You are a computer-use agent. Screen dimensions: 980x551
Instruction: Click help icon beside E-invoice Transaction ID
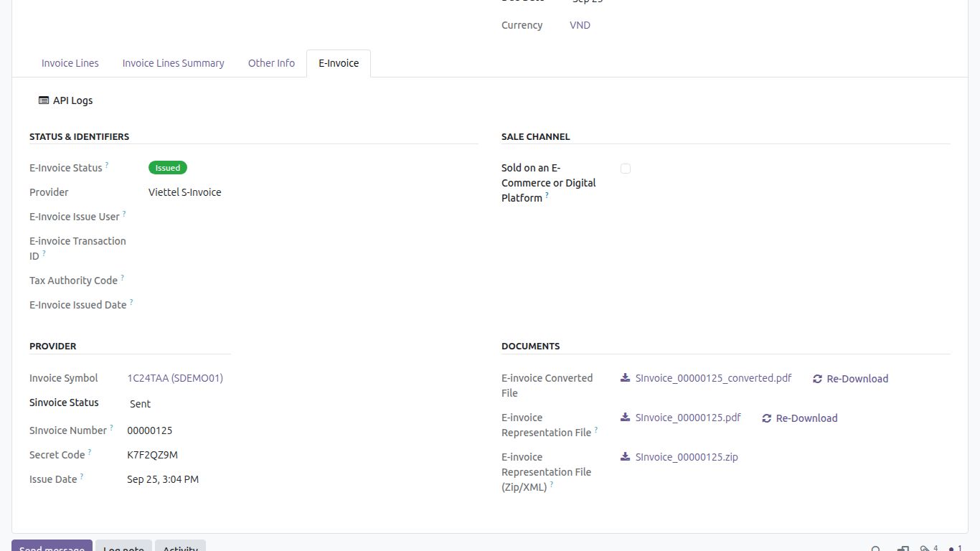(x=44, y=253)
